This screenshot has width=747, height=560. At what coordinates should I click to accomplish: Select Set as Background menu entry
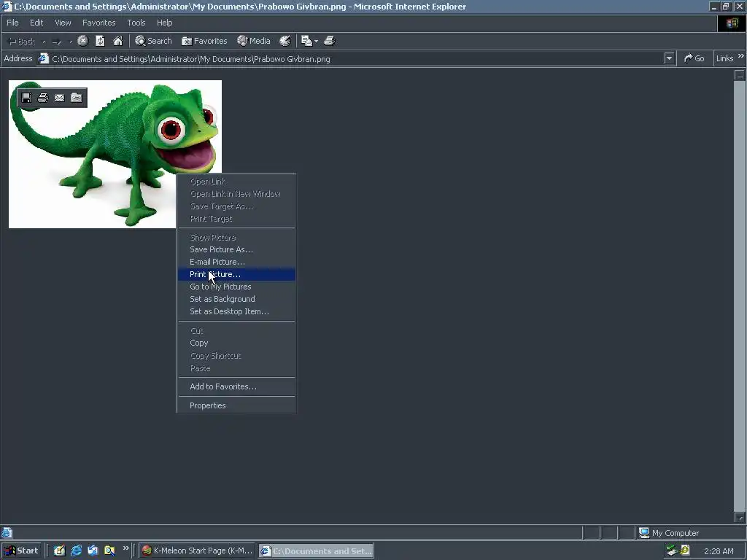[237, 299]
